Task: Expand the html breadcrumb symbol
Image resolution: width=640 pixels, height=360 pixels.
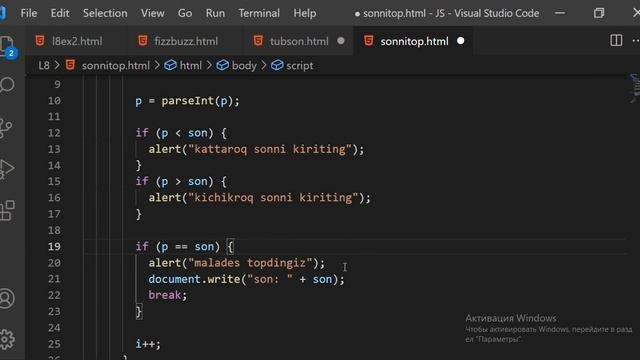Action: (x=190, y=65)
